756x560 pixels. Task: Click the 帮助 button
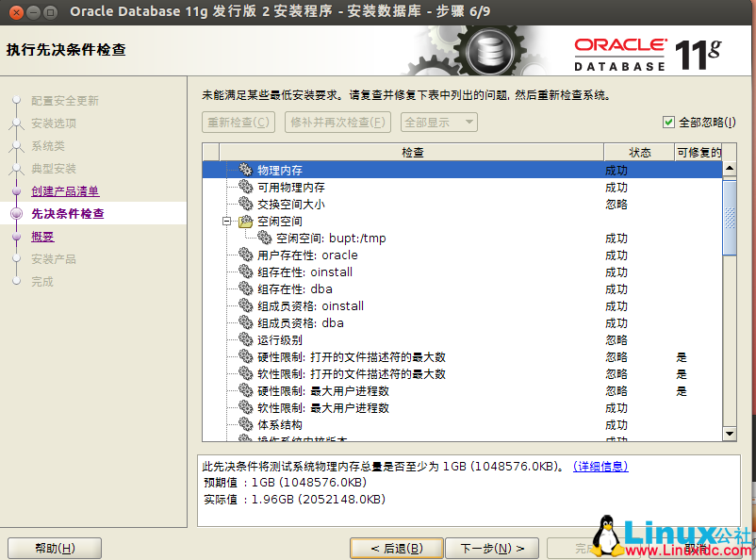click(x=55, y=549)
